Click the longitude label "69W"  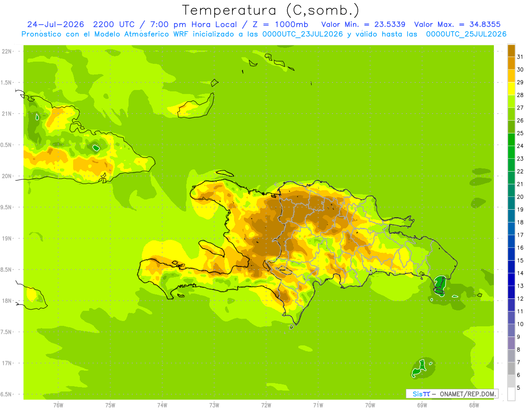click(422, 405)
